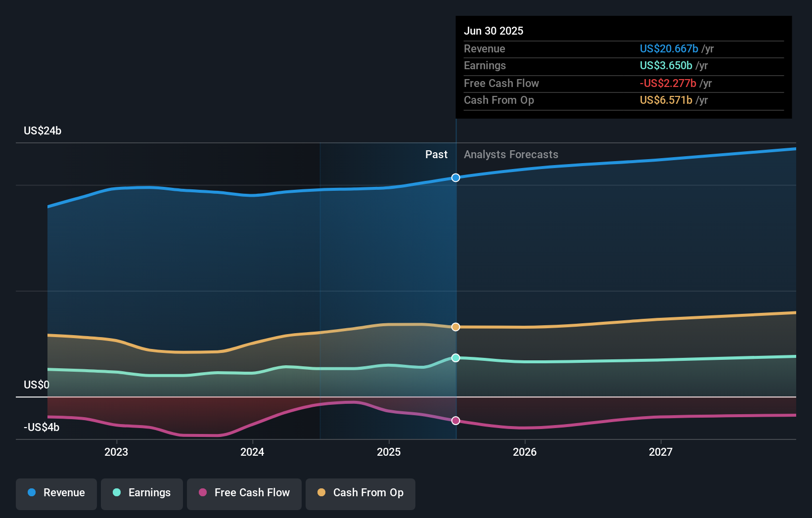Select the pink Free Cash Flow chart marker

455,421
